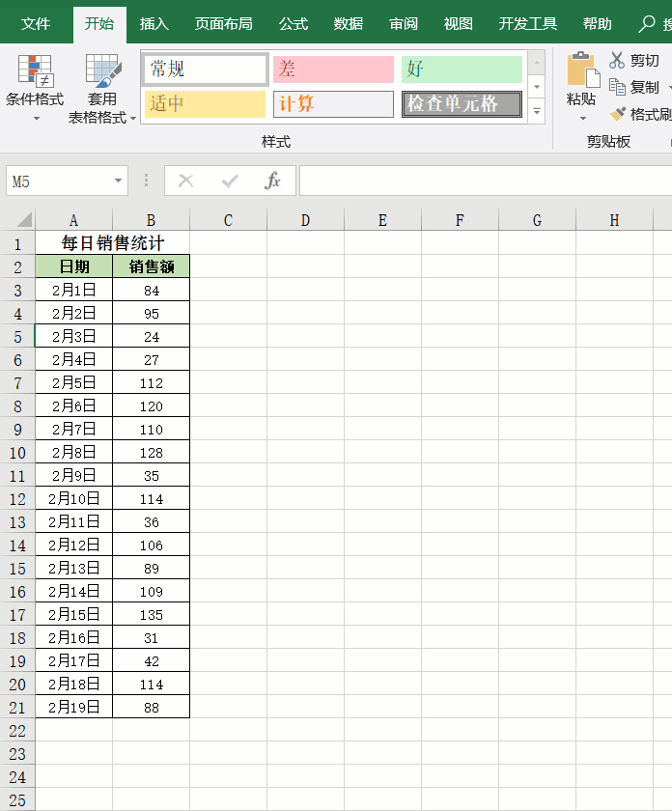The height and width of the screenshot is (811, 672).
Task: Apply the 差 red cell style
Action: coord(334,69)
